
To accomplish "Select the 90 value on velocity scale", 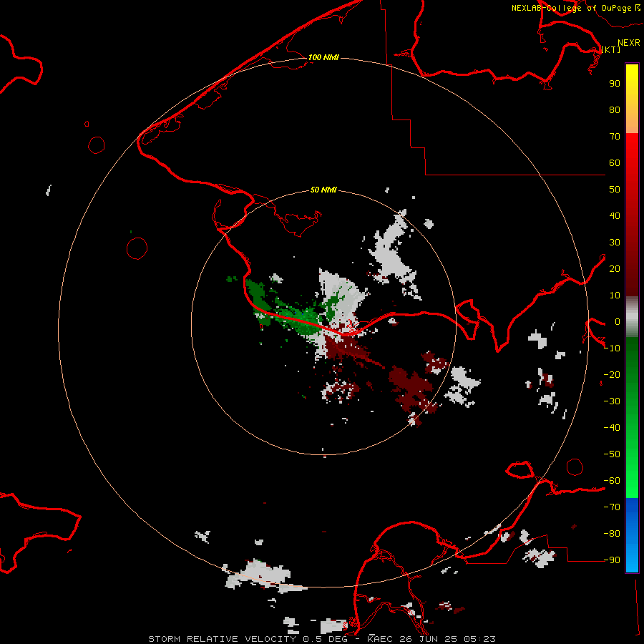I will (615, 84).
